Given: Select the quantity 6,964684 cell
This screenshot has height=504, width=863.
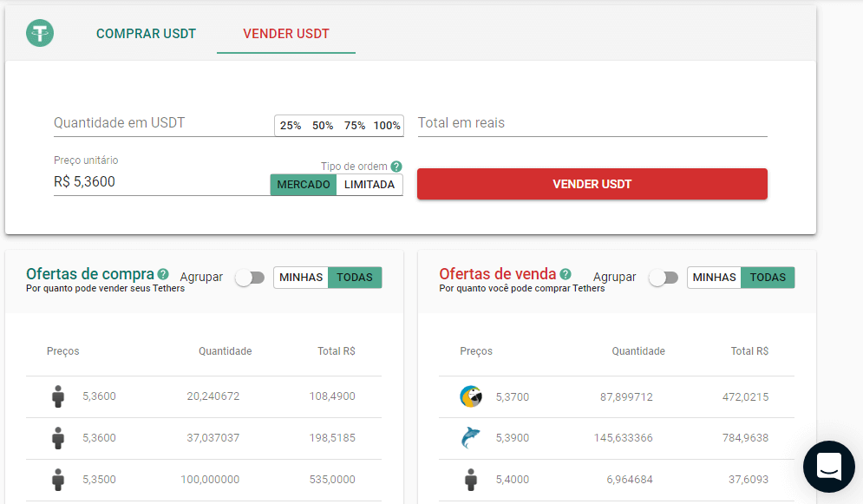Looking at the screenshot, I should 630,479.
